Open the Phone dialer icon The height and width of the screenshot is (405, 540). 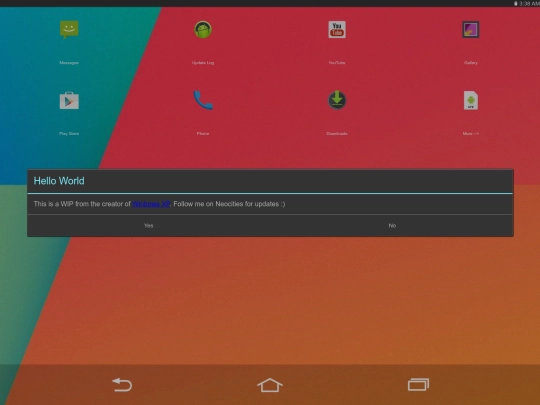(203, 100)
